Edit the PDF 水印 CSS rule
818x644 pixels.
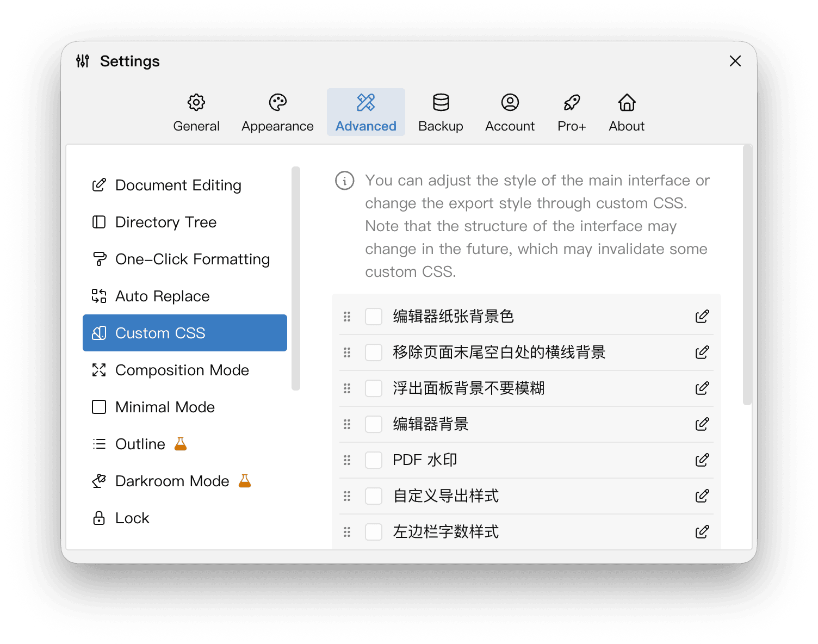click(x=702, y=460)
